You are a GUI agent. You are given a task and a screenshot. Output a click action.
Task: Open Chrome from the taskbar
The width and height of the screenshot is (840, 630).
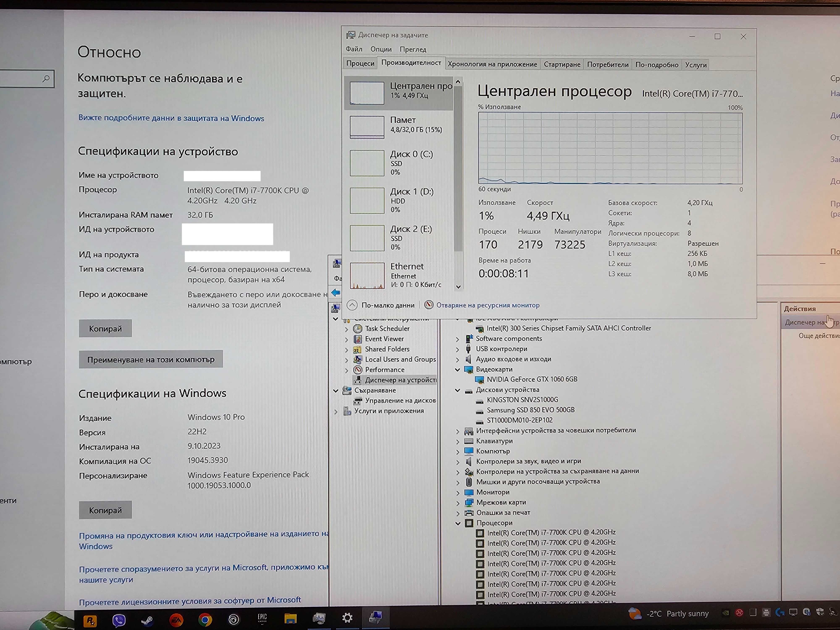205,620
